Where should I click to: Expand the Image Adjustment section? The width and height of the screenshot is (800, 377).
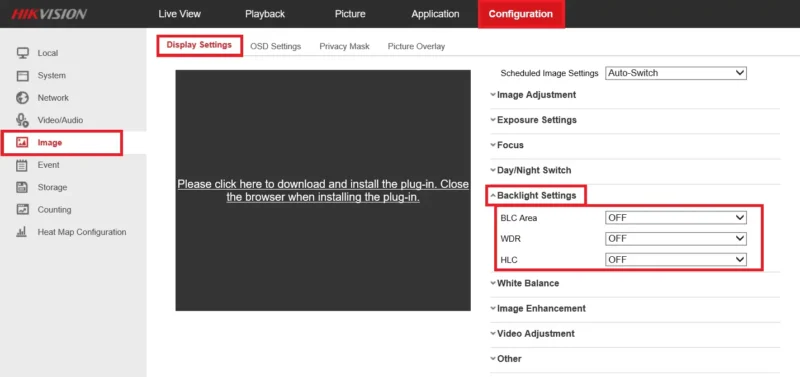533,95
